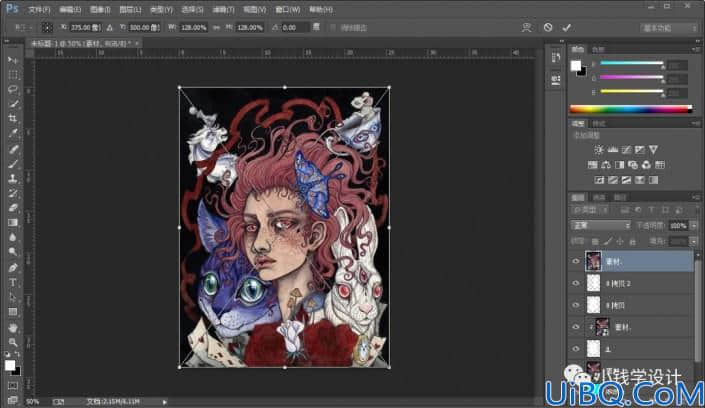The width and height of the screenshot is (705, 408).
Task: Select the Gradient tool
Action: pyautogui.click(x=13, y=223)
